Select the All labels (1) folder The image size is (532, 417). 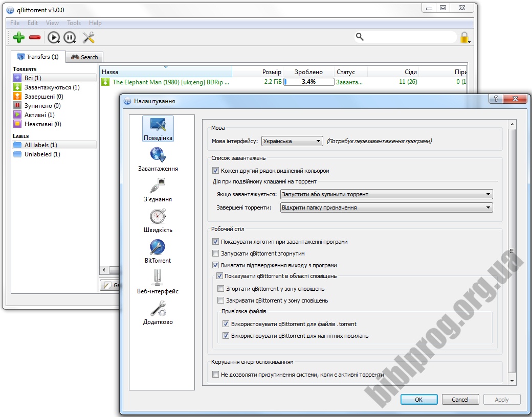tap(54, 145)
